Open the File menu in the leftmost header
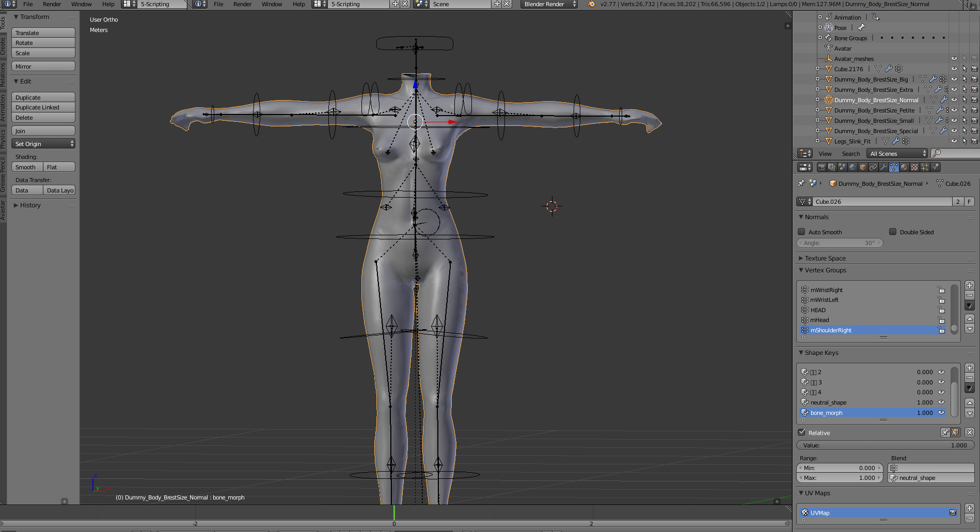980x532 pixels. coord(28,4)
